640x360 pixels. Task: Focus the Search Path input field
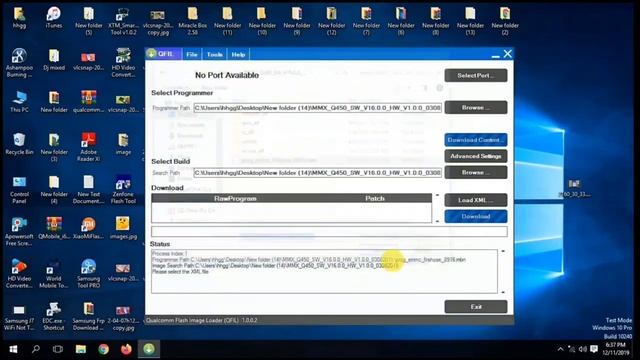pyautogui.click(x=318, y=173)
